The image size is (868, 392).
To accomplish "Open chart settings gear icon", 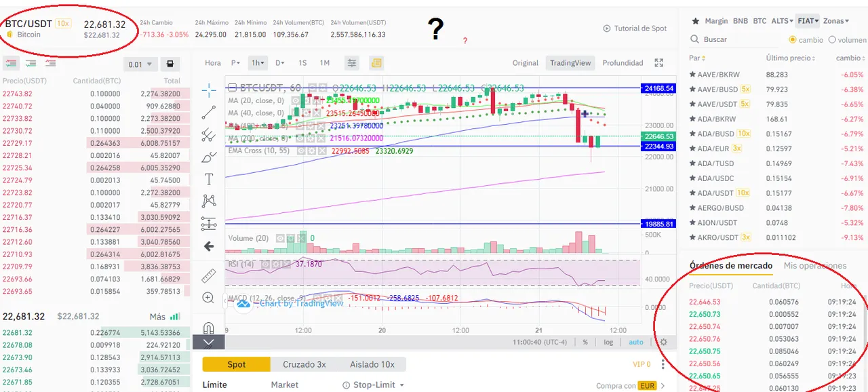I will tap(664, 342).
